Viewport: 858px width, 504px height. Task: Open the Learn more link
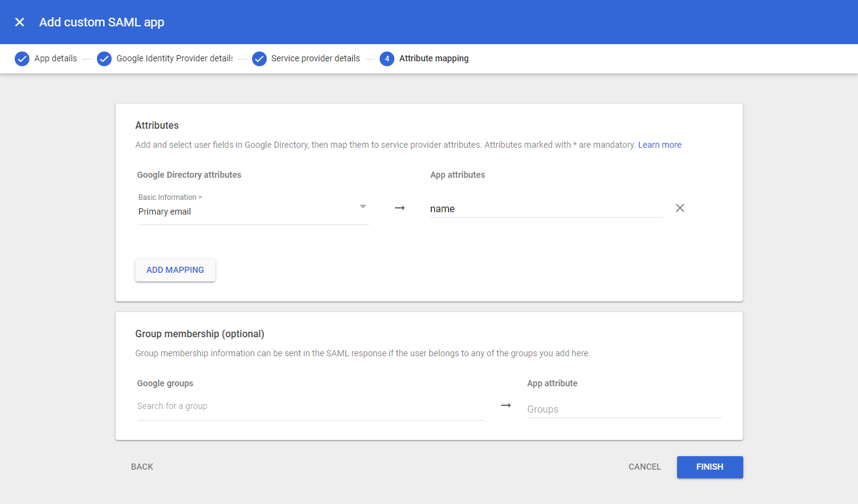pyautogui.click(x=660, y=145)
